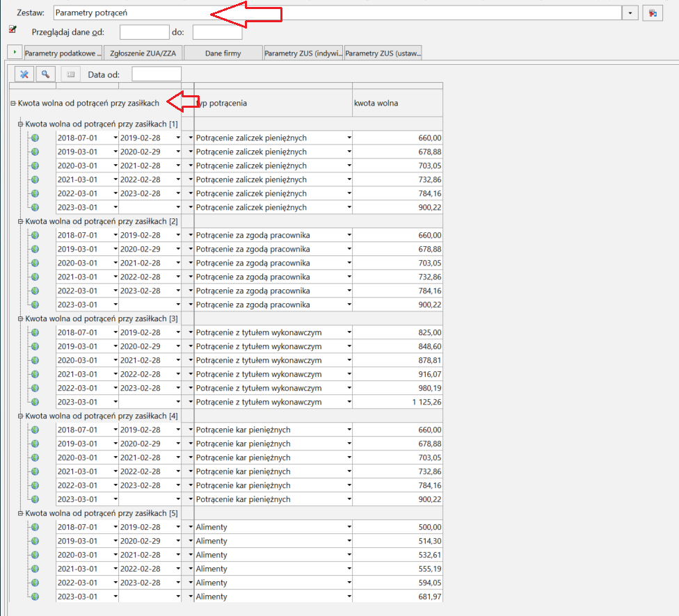Click globe icon of 2018-07-01 zaliczek pieniężnych row

click(x=35, y=138)
